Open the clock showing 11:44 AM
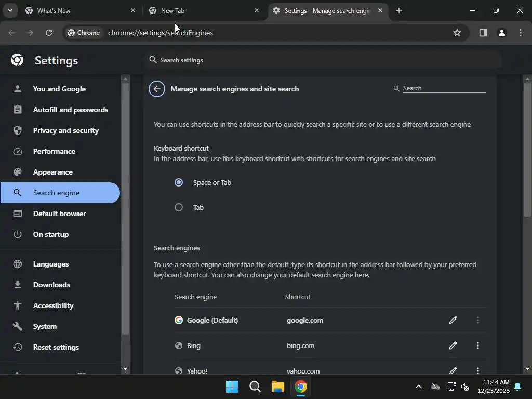The width and height of the screenshot is (532, 399). tap(494, 387)
